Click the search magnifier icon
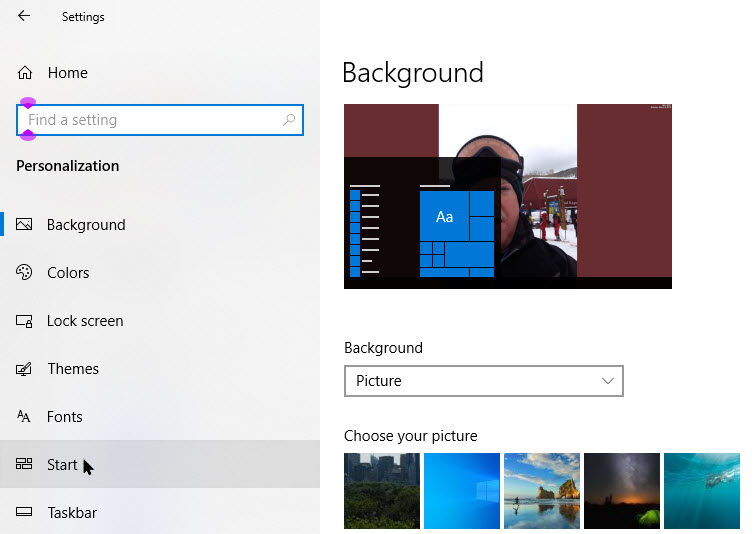The height and width of the screenshot is (534, 756). point(289,120)
